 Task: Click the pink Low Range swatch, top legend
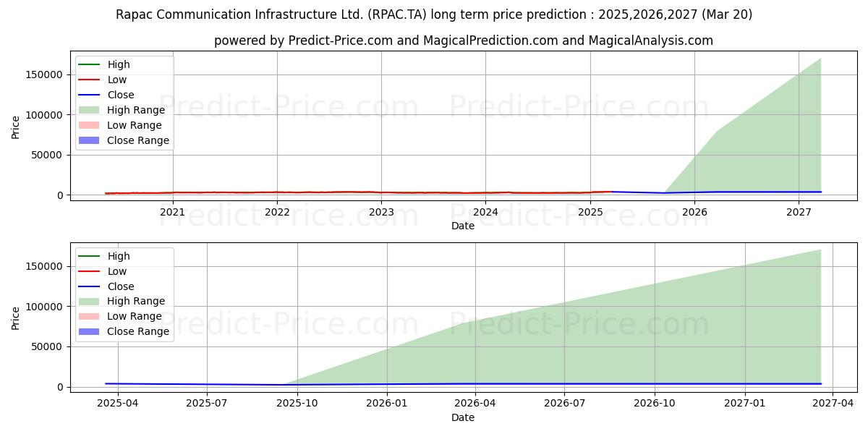tap(91, 125)
